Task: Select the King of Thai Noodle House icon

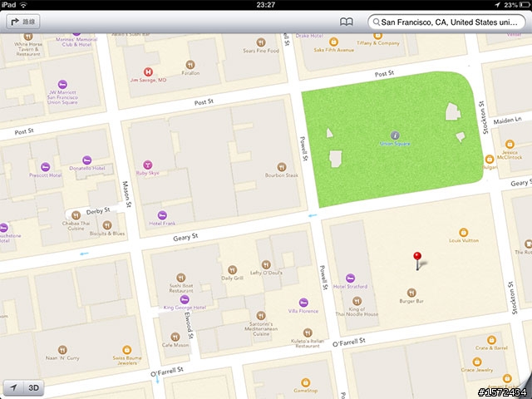Action: click(x=357, y=301)
